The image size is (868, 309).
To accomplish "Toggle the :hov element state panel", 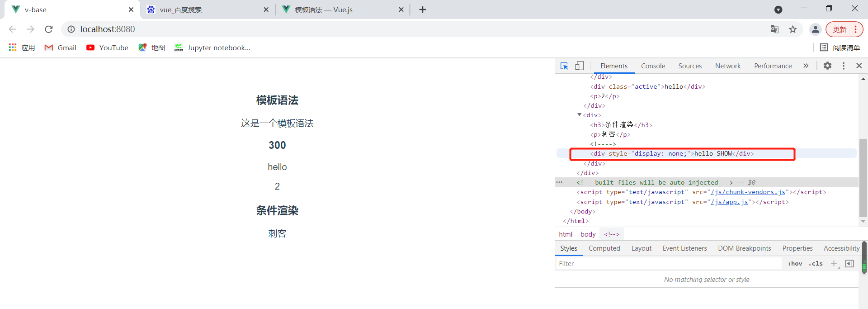I will (x=795, y=264).
